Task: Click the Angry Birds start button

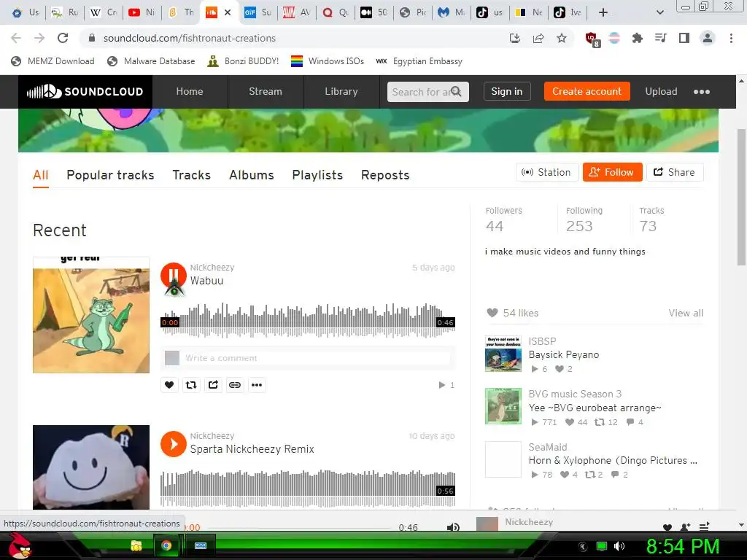Action: coord(20,545)
